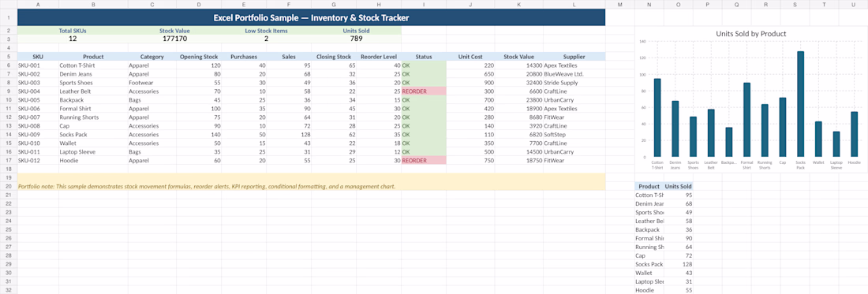Select the SKU-012 cell
868x294 pixels.
coord(38,160)
